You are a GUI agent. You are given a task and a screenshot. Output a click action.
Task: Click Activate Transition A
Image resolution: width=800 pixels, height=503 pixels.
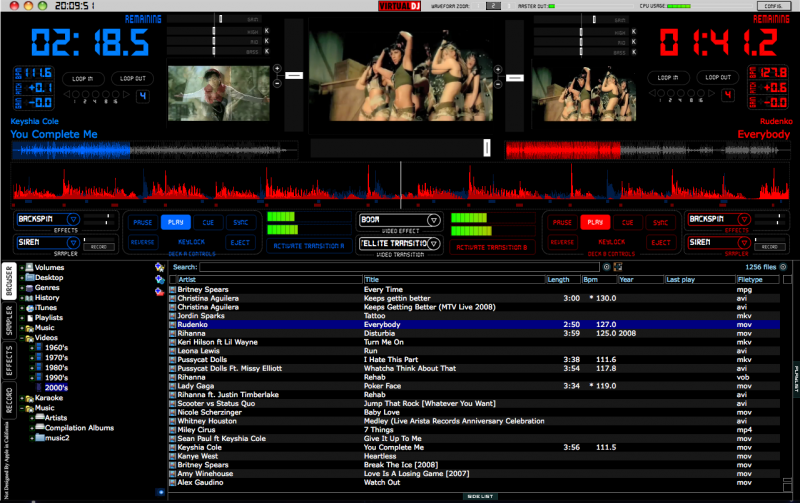tap(309, 246)
